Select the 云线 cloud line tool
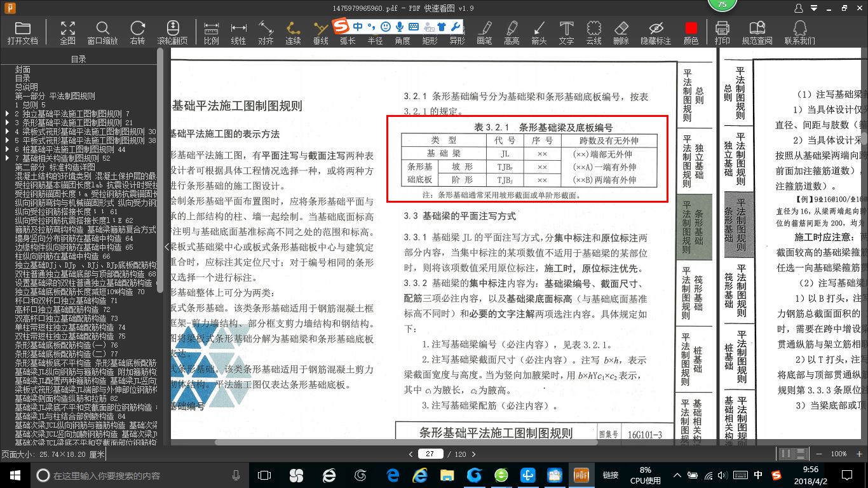Viewport: 868px width, 488px height. coord(593,33)
